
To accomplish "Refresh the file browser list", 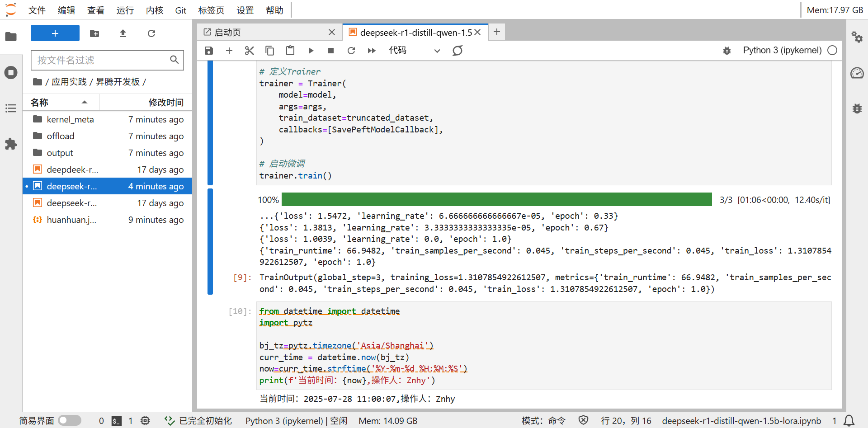I will (151, 33).
